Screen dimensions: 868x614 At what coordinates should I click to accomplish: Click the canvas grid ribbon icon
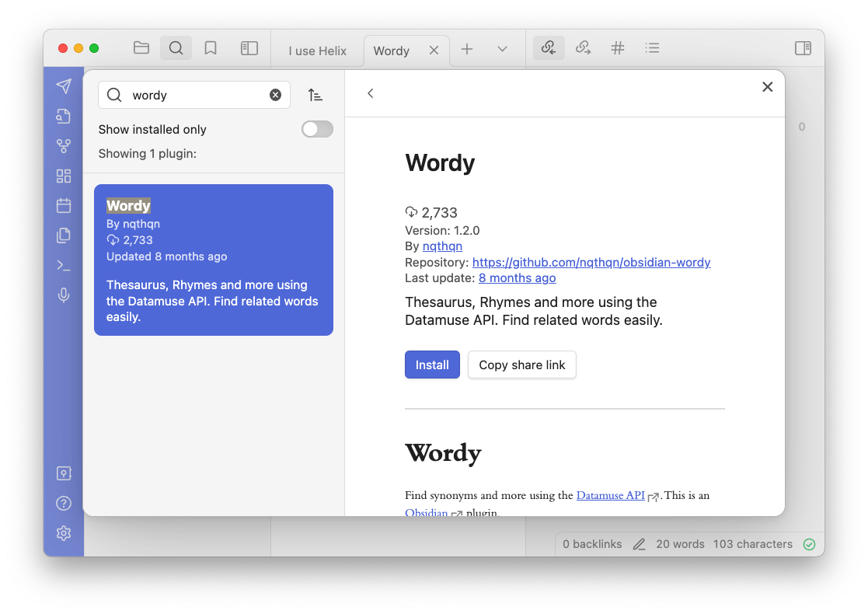64,176
